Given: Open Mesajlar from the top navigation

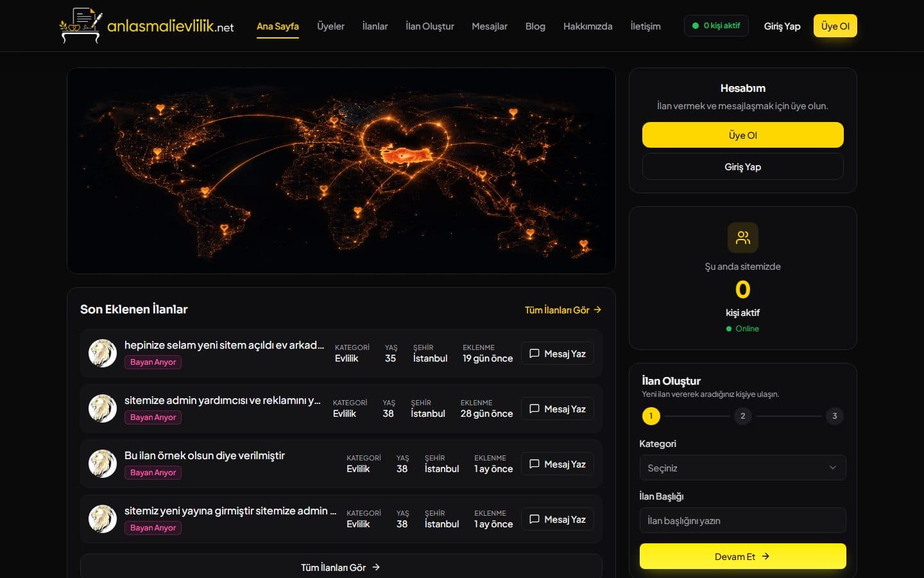Looking at the screenshot, I should [x=490, y=26].
